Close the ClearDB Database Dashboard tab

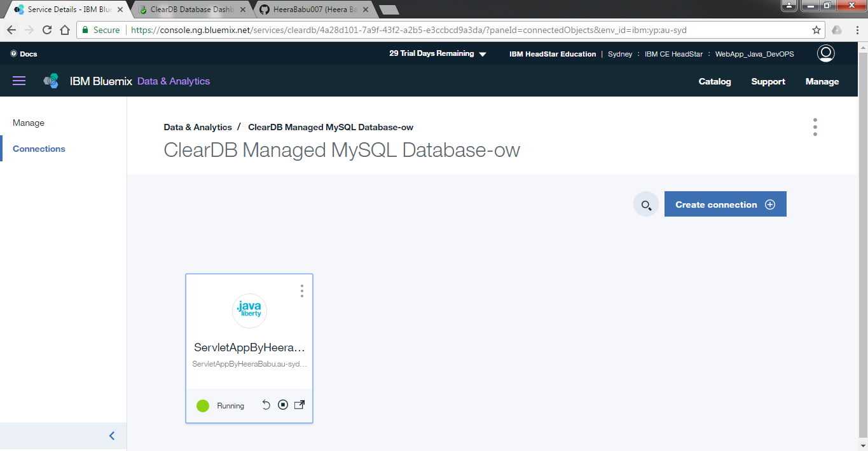244,10
